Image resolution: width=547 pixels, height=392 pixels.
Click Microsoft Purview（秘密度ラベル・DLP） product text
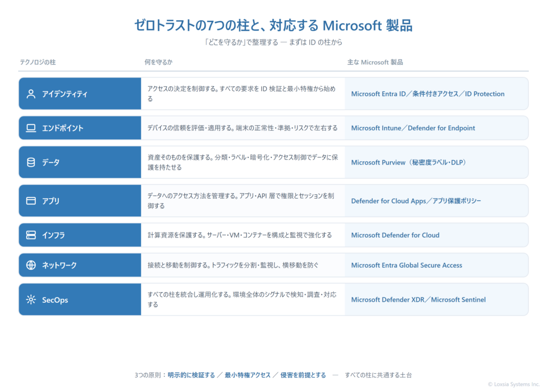click(409, 162)
